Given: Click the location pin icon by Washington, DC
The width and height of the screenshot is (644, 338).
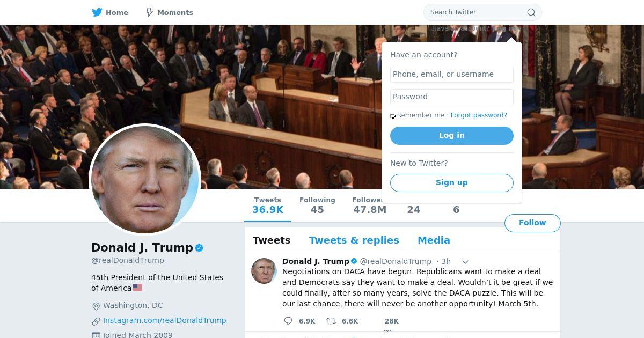Looking at the screenshot, I should tap(96, 306).
